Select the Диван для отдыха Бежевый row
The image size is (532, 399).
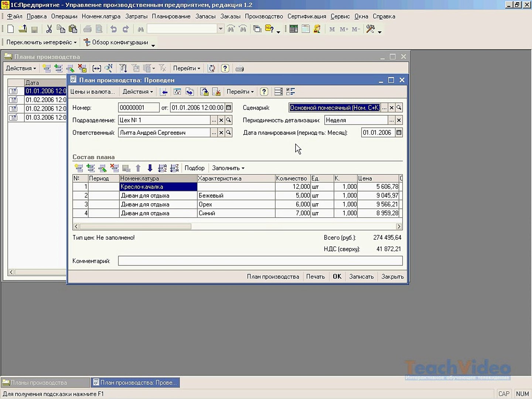pos(237,195)
